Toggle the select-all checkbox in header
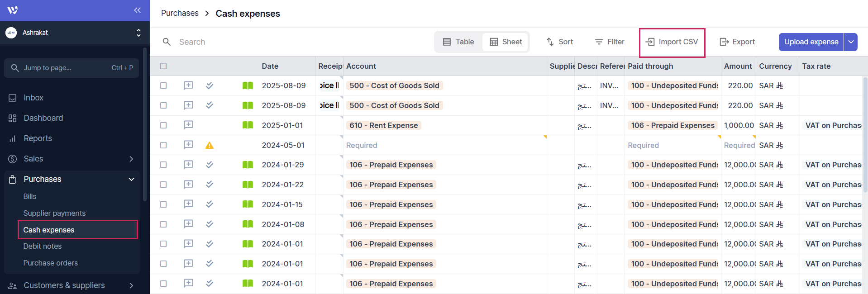The height and width of the screenshot is (294, 868). click(163, 66)
